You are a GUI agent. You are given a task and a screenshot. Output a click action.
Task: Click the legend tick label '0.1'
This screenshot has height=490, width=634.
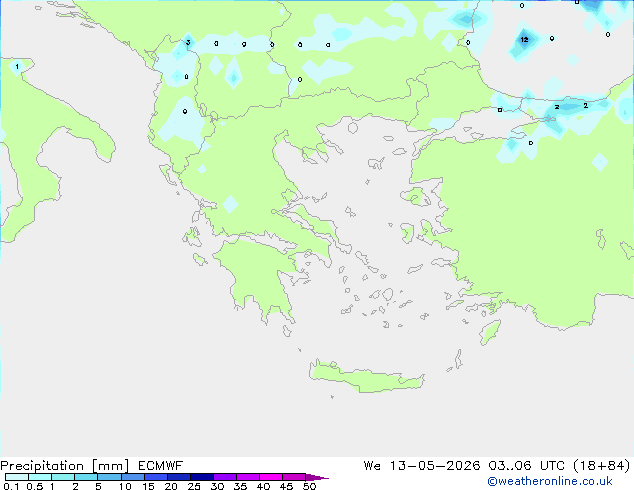[x=11, y=486]
